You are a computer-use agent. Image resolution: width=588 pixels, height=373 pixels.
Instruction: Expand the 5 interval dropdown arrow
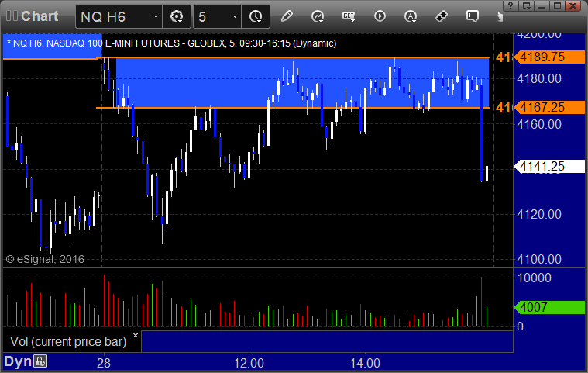point(236,16)
